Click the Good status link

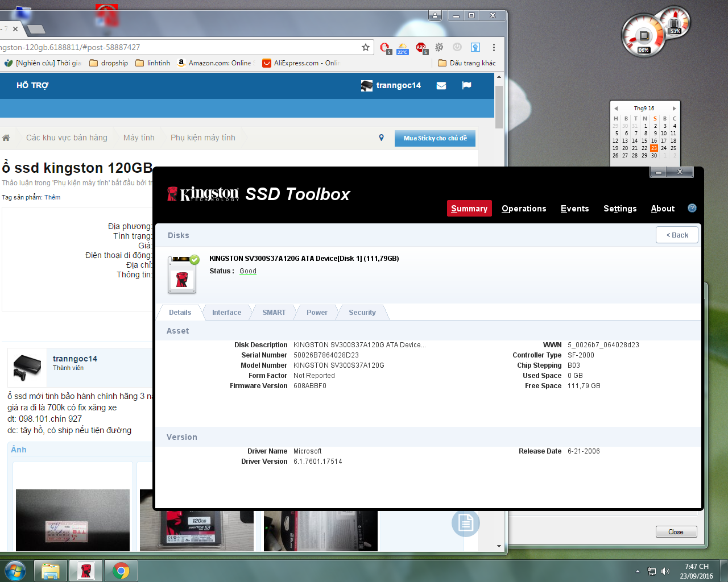[248, 271]
